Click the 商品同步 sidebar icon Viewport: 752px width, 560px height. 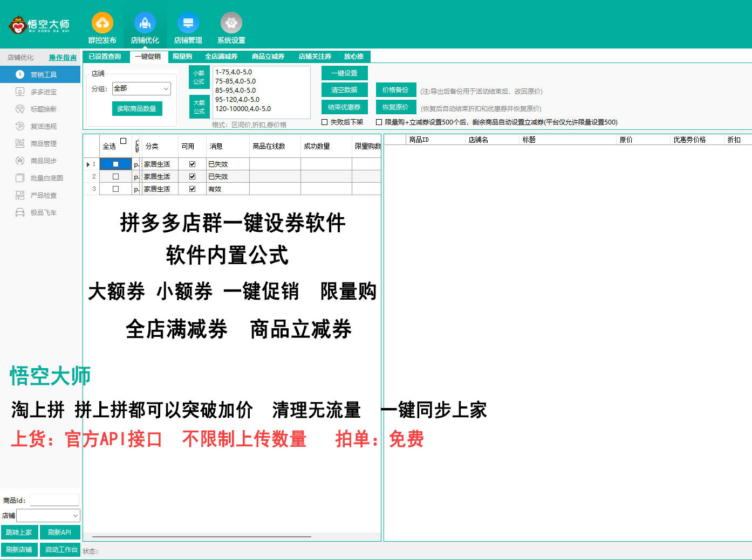[20, 161]
